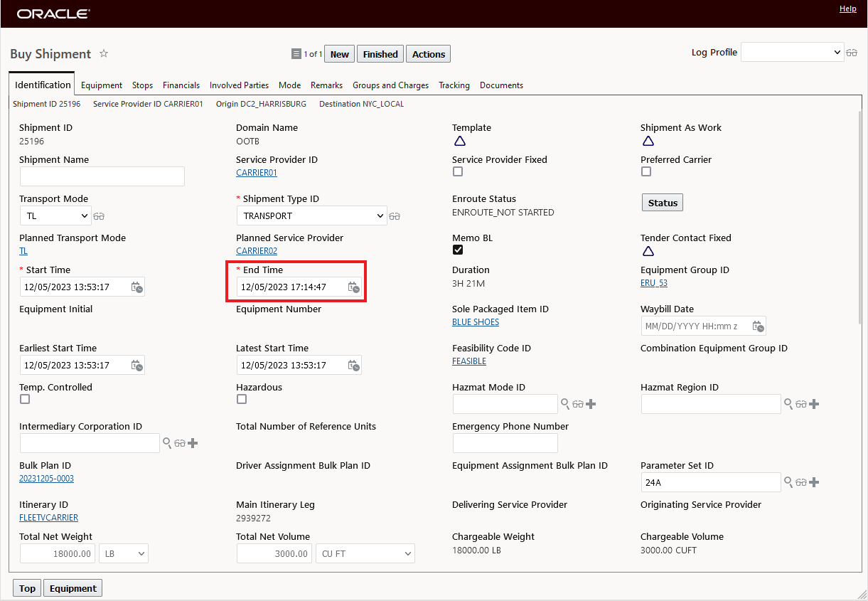This screenshot has width=868, height=601.
Task: Click the Shipment Name input field
Action: (102, 176)
